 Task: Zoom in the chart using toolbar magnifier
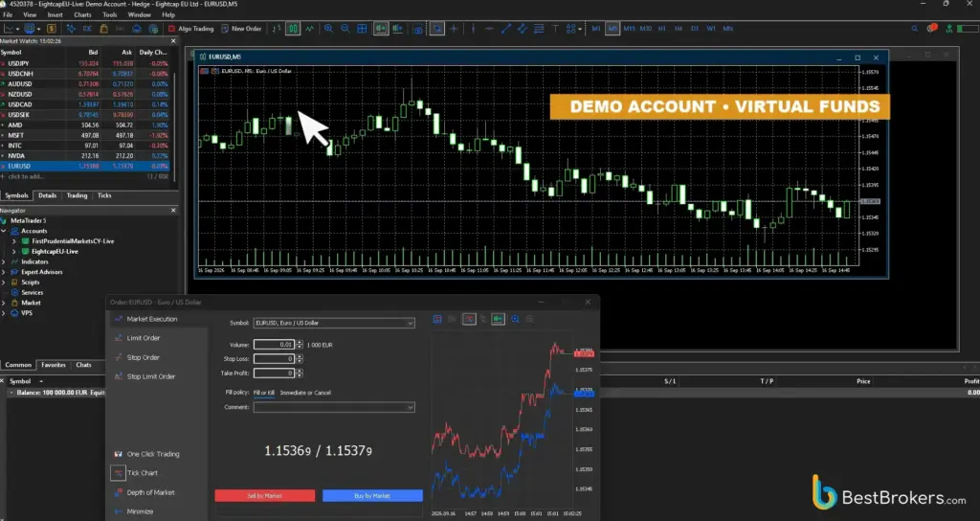click(328, 29)
